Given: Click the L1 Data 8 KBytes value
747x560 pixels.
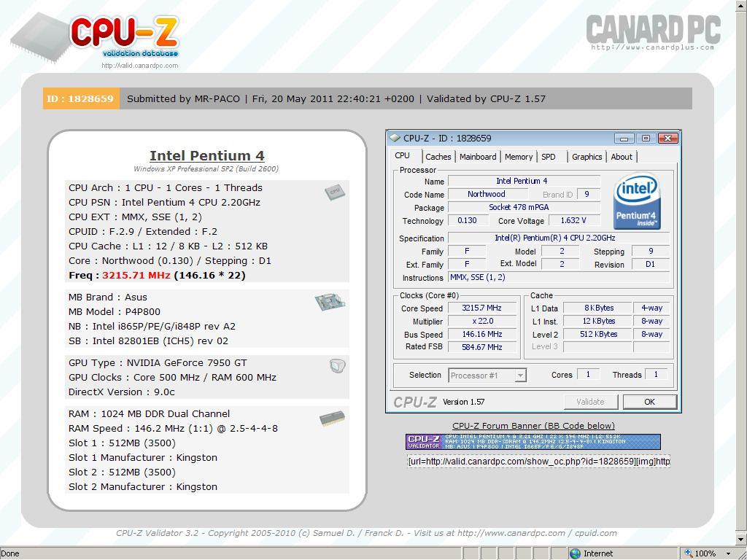Looking at the screenshot, I should (x=598, y=308).
